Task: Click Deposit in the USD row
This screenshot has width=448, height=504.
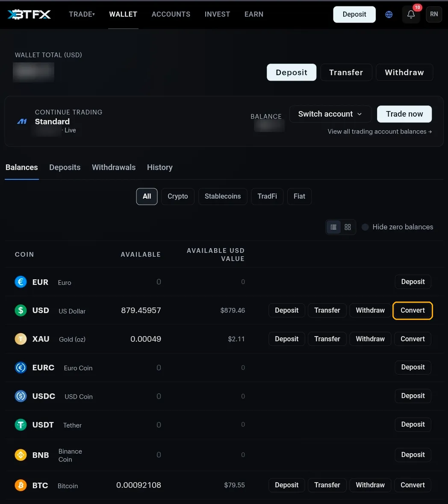Action: (286, 311)
